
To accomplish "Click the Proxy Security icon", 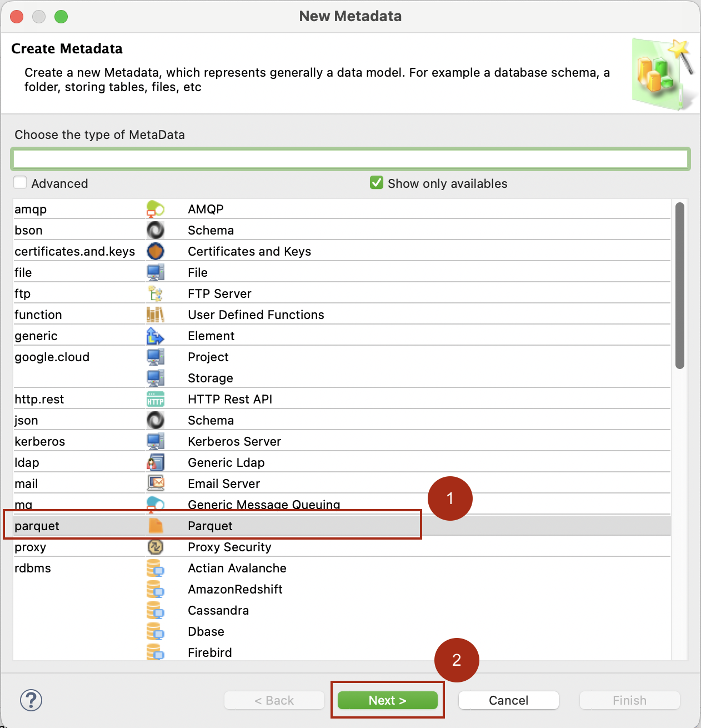I will pyautogui.click(x=156, y=547).
